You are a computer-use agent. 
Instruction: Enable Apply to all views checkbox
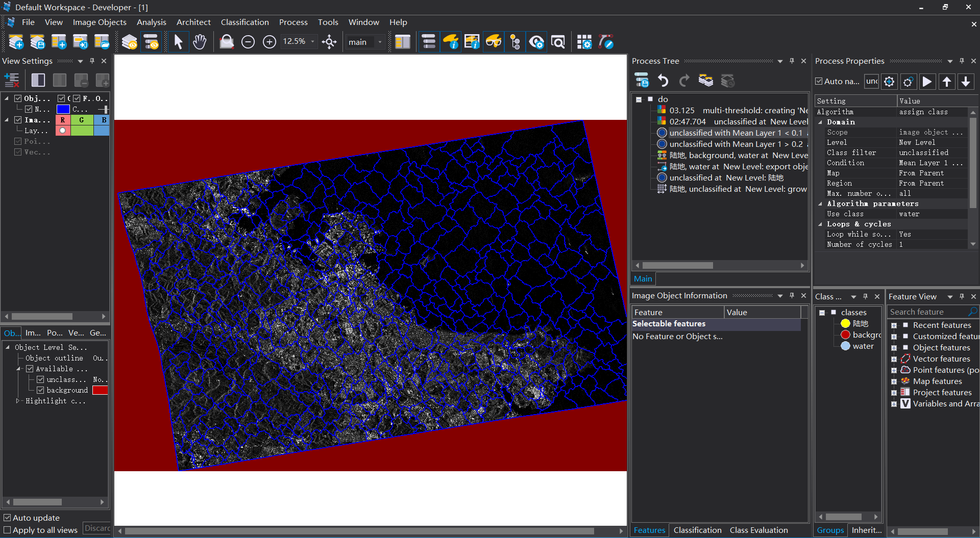point(7,530)
